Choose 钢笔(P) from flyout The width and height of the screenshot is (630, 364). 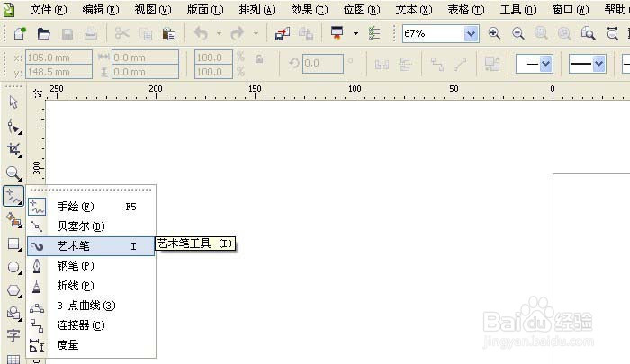click(91, 266)
